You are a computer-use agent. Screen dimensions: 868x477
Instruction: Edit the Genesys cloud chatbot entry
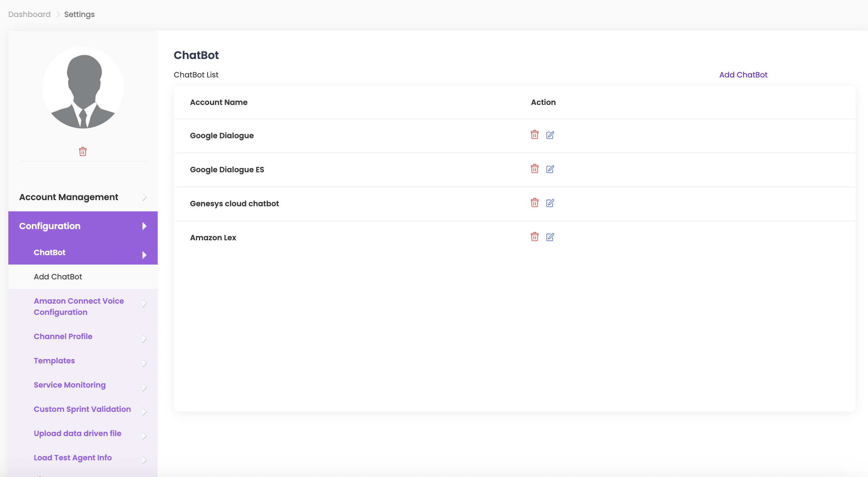click(550, 203)
